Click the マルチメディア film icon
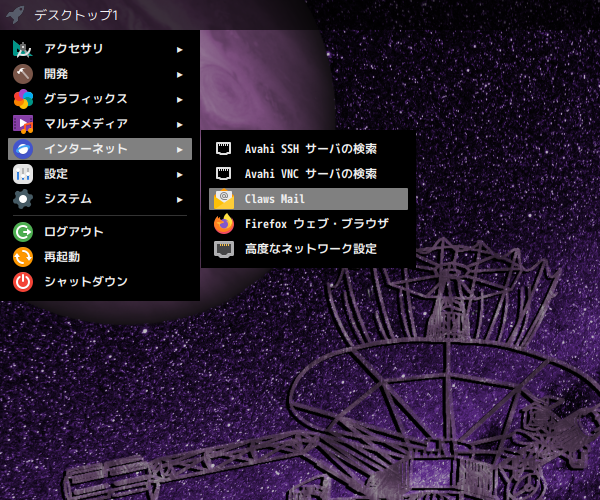Viewport: 600px width, 500px height. point(23,124)
